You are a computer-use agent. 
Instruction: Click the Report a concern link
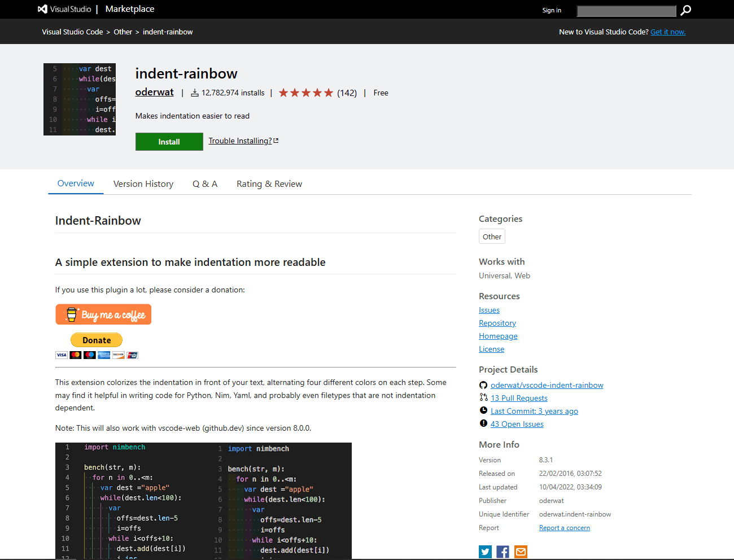(565, 528)
